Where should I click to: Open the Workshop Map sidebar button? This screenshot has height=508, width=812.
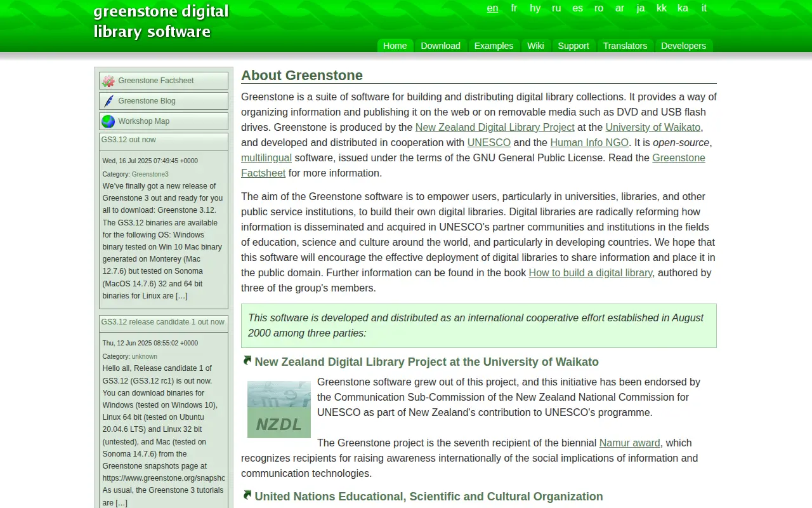point(164,121)
